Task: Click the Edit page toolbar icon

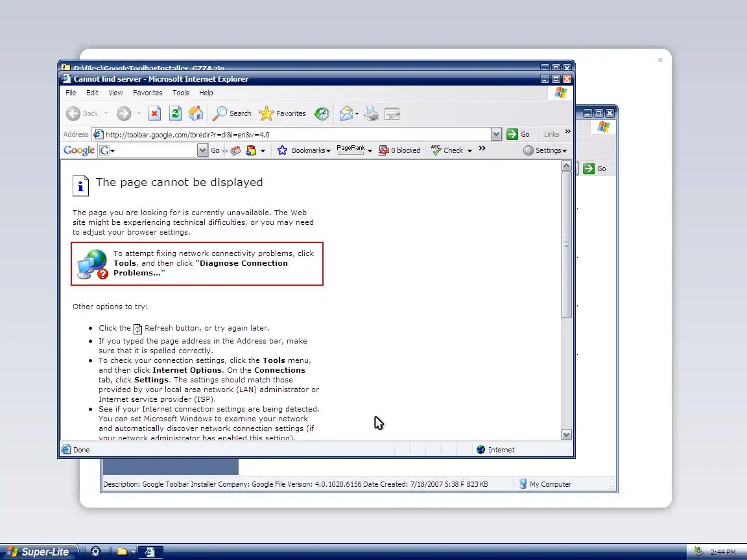Action: pos(392,114)
